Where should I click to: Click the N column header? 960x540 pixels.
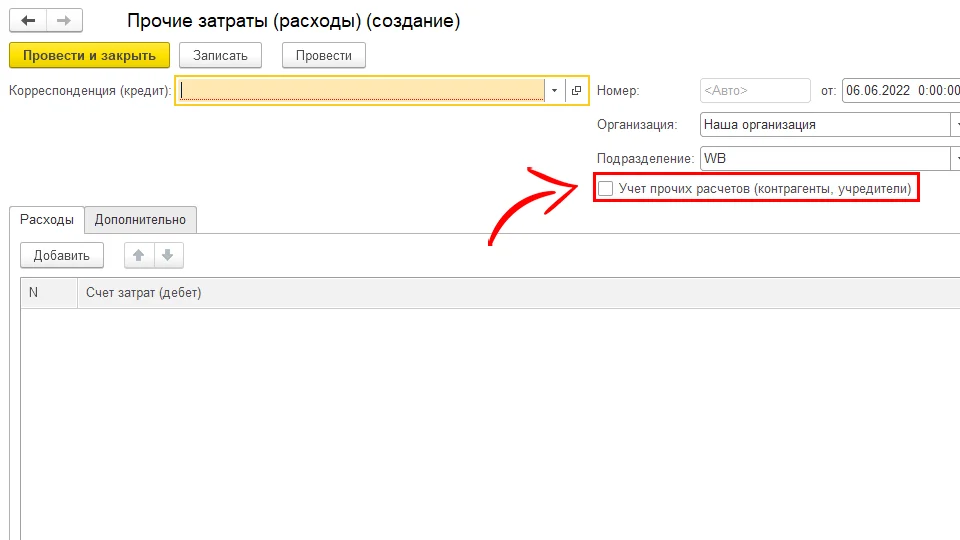[x=48, y=293]
